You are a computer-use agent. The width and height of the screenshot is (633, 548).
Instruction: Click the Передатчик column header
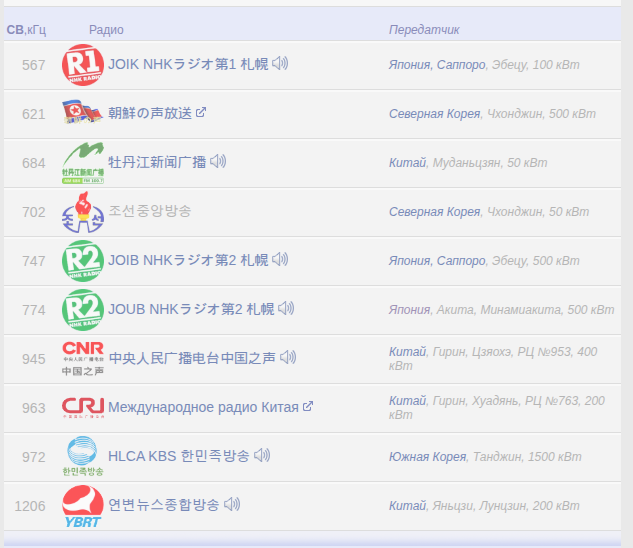point(424,29)
